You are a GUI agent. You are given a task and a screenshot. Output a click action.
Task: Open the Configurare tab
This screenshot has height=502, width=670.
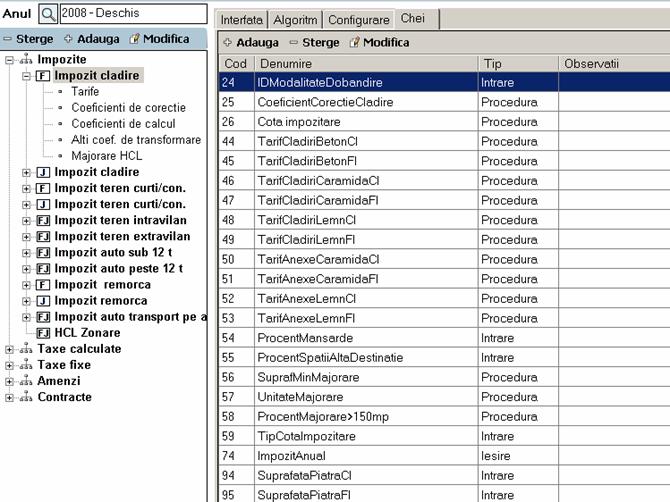(x=359, y=19)
